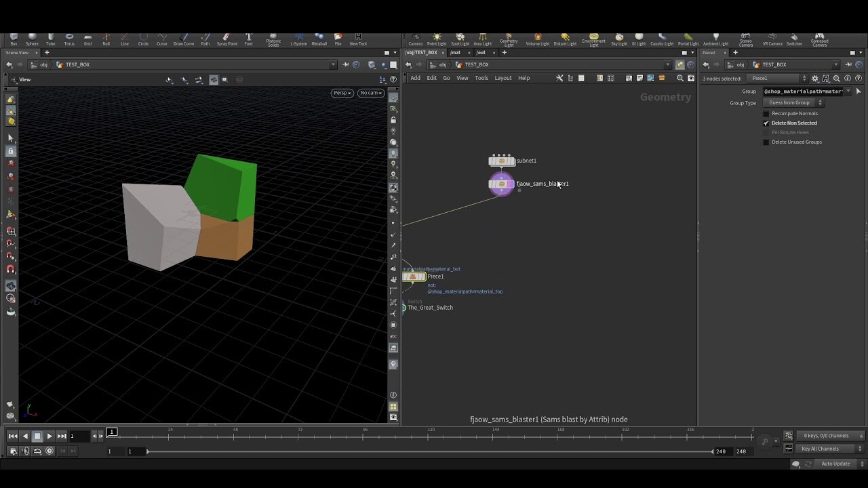This screenshot has width=868, height=488.
Task: Click the help question-mark icon in parameter pane
Action: 859,78
